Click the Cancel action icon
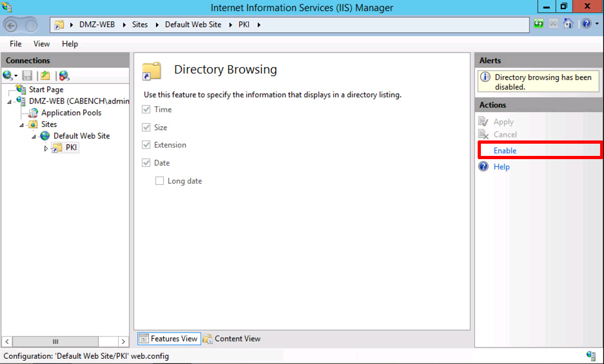604x364 pixels. pyautogui.click(x=483, y=135)
